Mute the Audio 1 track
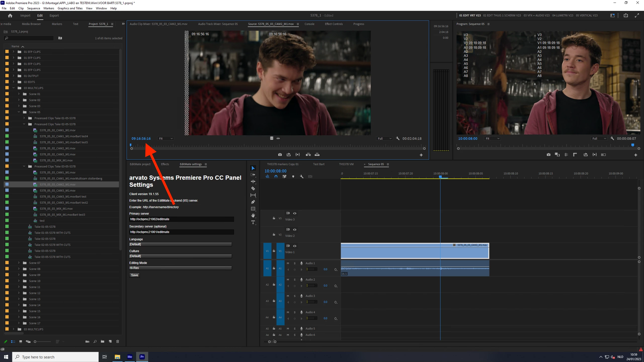This screenshot has width=644, height=362. pyautogui.click(x=288, y=263)
